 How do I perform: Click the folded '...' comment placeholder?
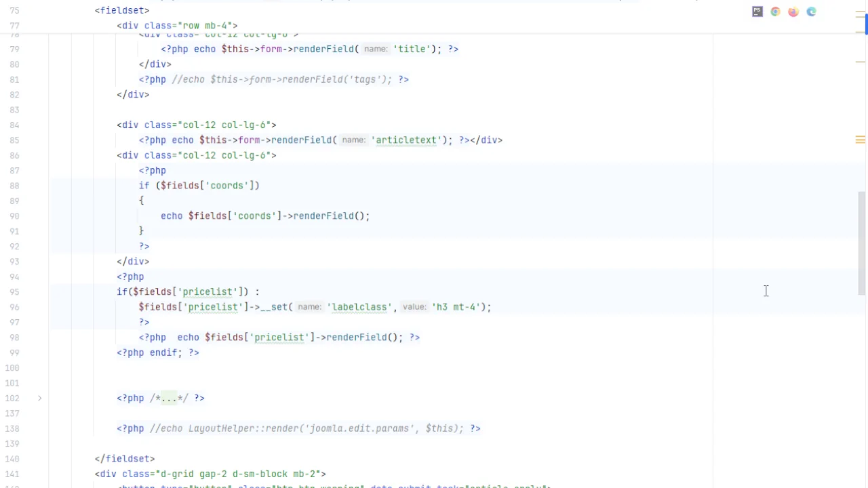(167, 399)
